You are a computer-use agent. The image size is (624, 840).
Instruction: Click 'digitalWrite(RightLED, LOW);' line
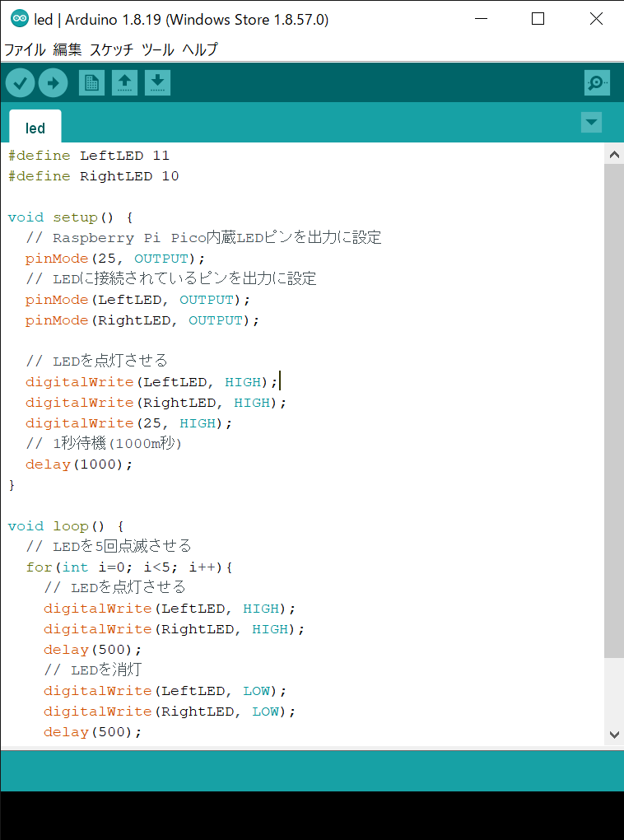pos(170,712)
